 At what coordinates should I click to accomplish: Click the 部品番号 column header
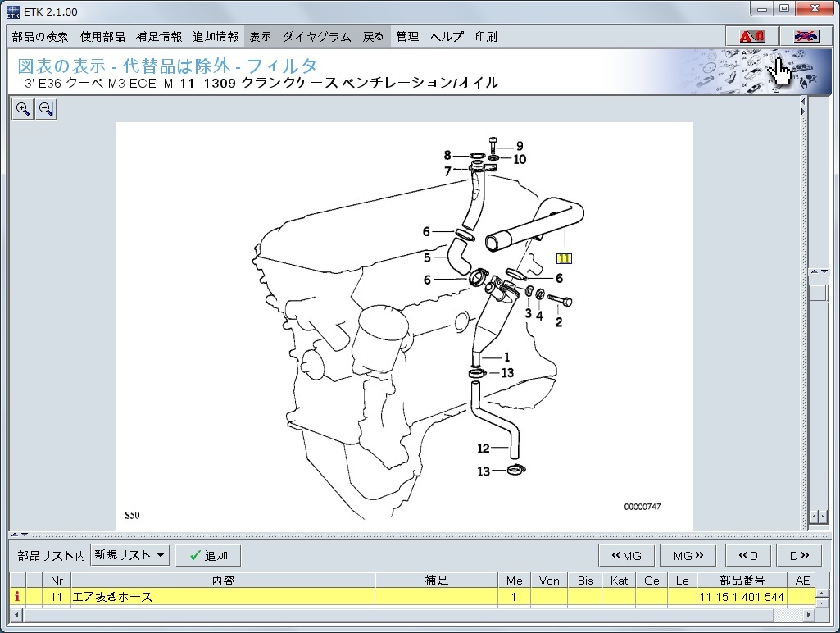(742, 580)
